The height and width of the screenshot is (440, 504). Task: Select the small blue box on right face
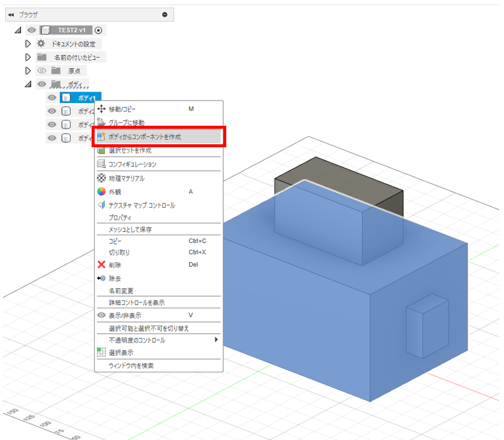[428, 326]
